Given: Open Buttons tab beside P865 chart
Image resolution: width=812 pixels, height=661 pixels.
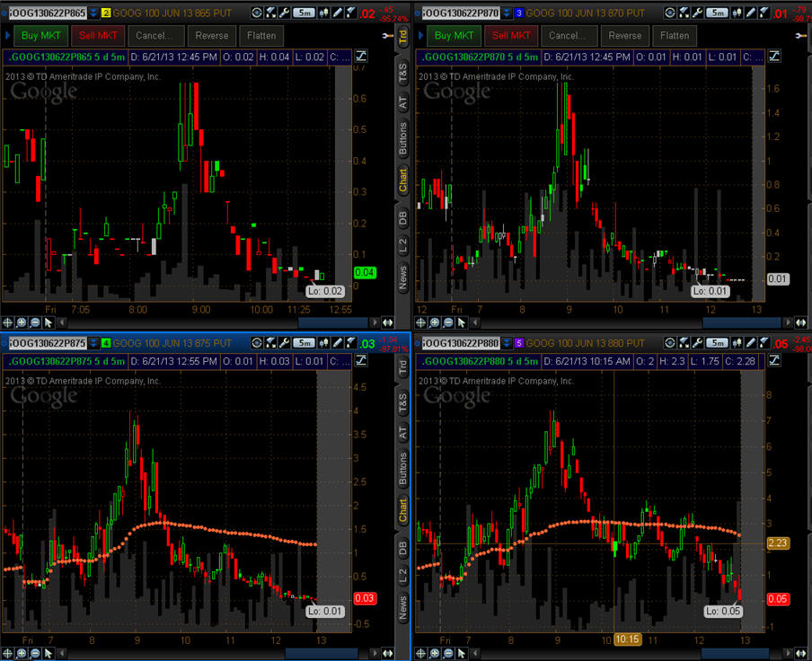Looking at the screenshot, I should [x=402, y=138].
